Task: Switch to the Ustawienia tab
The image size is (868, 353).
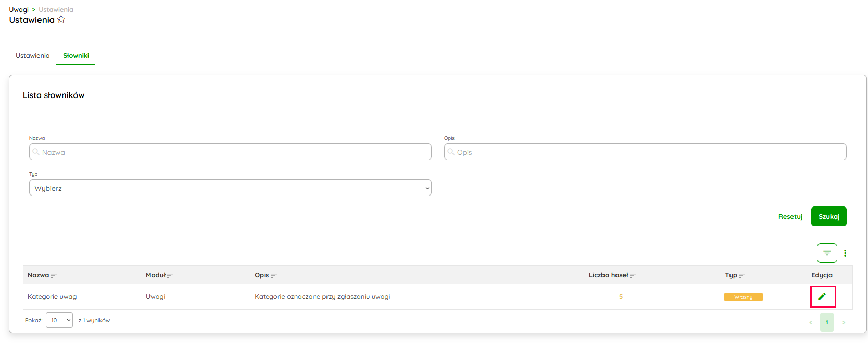Action: (x=33, y=56)
